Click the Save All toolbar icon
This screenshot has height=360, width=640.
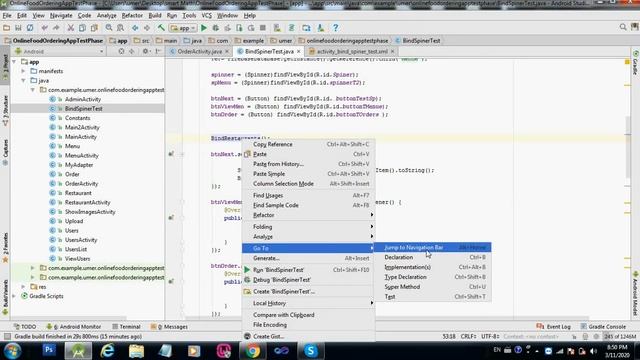18,28
